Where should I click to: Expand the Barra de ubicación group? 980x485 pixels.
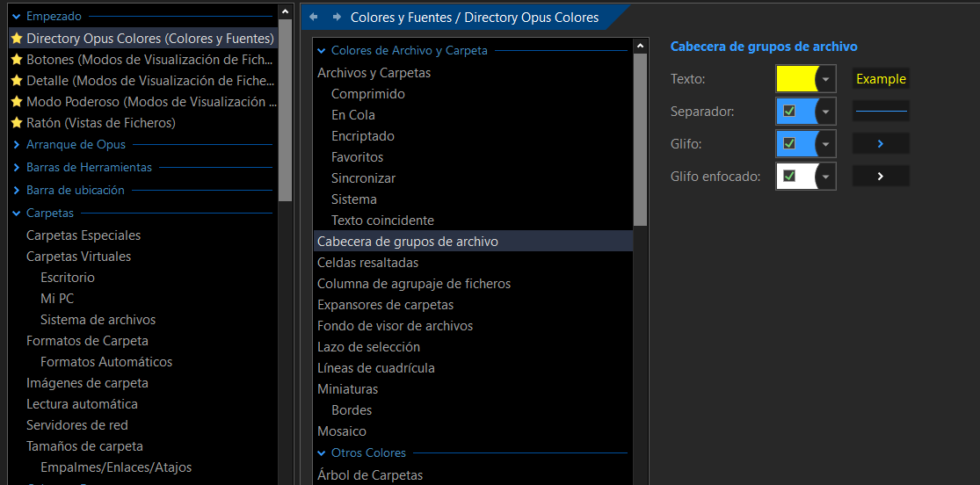(x=17, y=191)
